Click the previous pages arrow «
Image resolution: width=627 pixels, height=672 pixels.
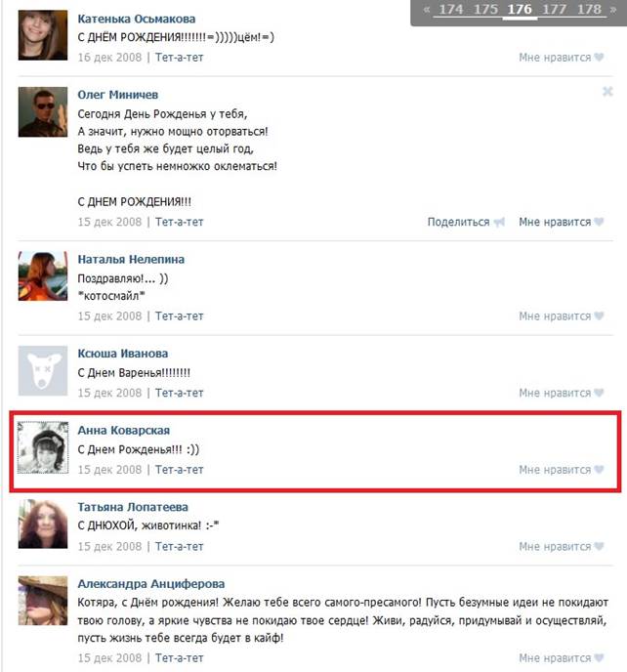[427, 10]
